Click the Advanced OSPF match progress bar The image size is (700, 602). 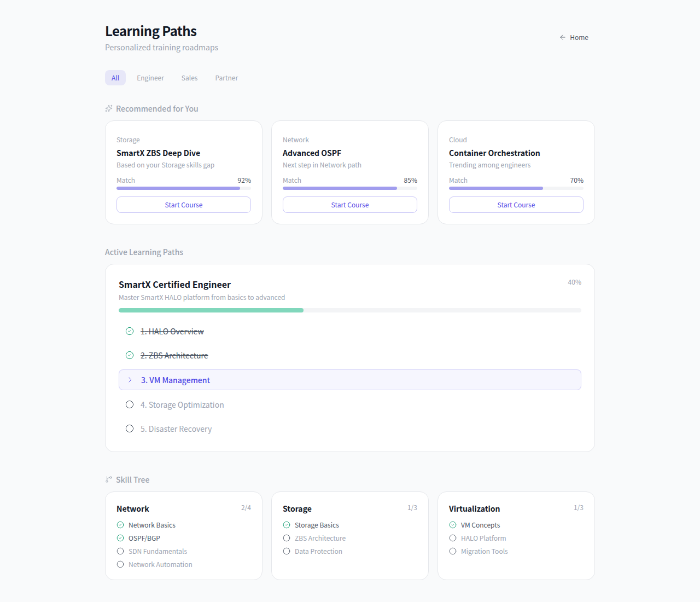[x=350, y=188]
